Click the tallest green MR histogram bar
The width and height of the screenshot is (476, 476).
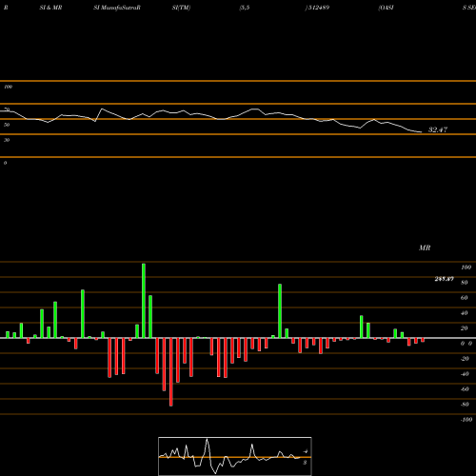144,301
